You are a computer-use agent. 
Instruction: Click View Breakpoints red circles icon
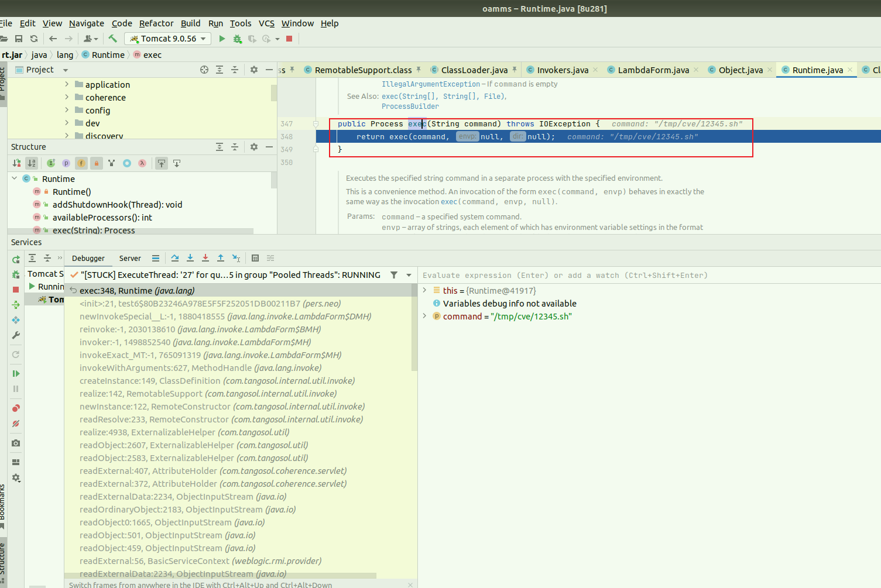pos(16,408)
